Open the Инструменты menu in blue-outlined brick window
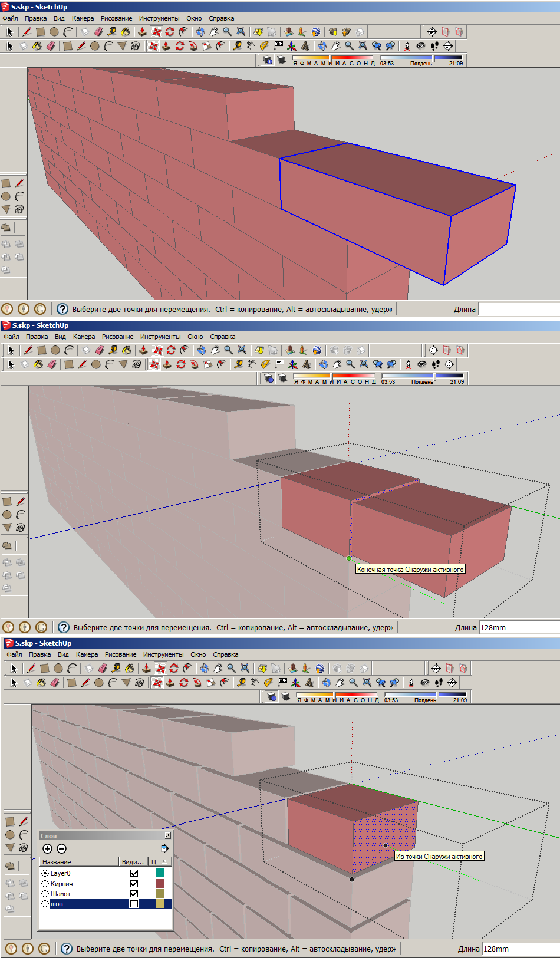560x961 pixels. point(159,18)
